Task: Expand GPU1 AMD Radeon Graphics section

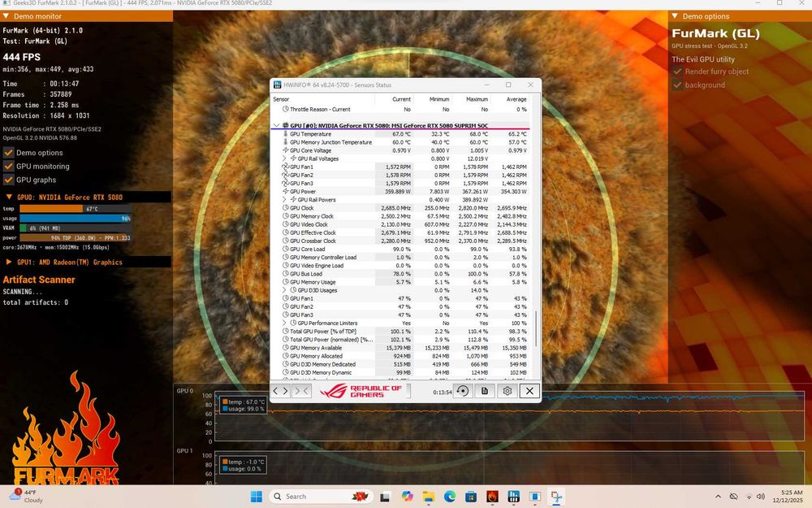Action: tap(9, 263)
